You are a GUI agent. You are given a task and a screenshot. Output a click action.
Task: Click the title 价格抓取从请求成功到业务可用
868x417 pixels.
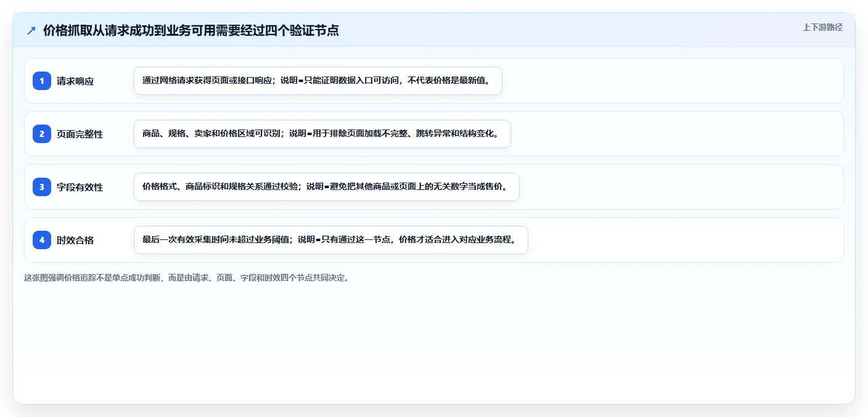tap(191, 30)
